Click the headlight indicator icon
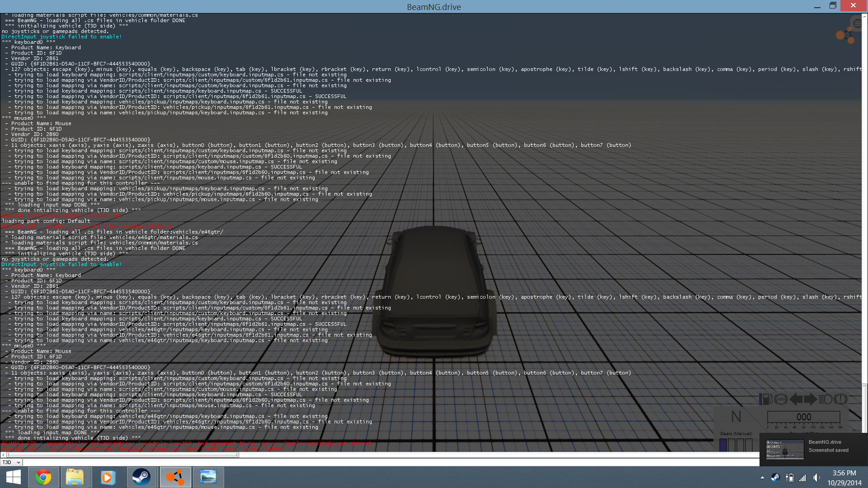The image size is (868, 488). point(825,399)
